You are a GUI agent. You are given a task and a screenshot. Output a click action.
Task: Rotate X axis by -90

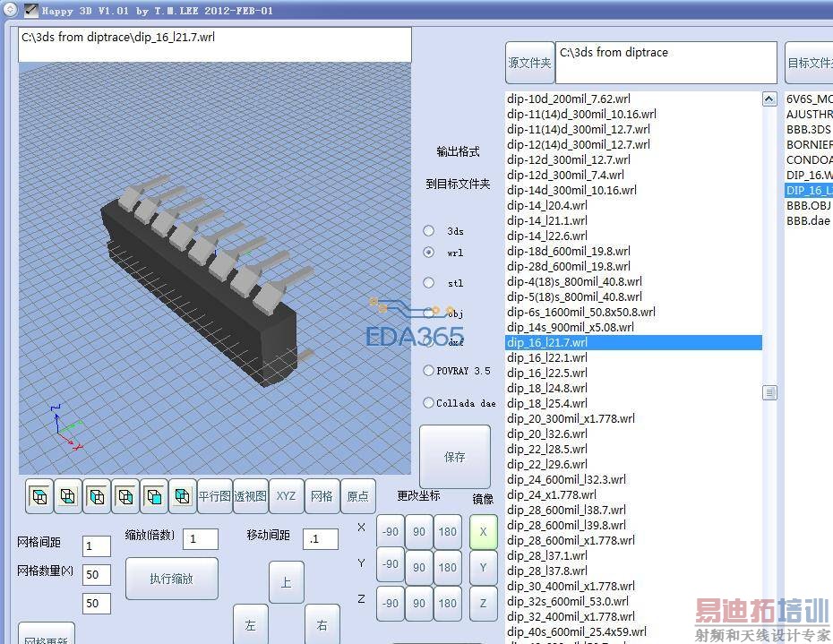click(x=391, y=531)
